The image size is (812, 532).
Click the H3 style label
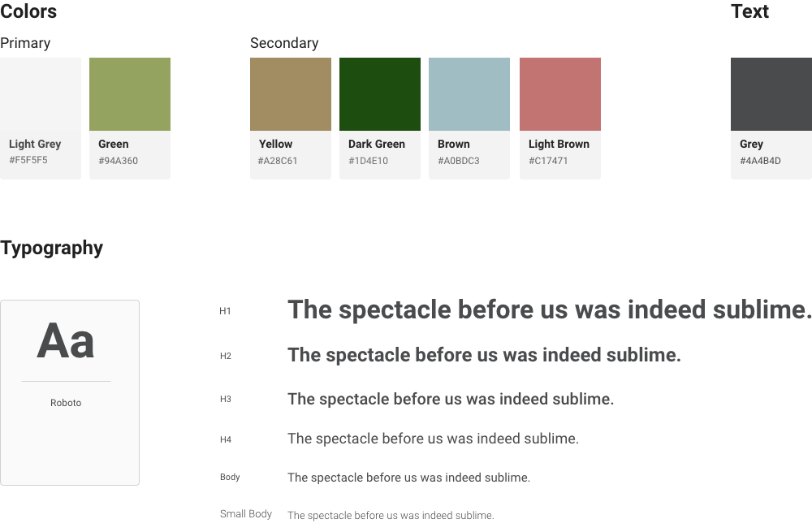coord(226,399)
